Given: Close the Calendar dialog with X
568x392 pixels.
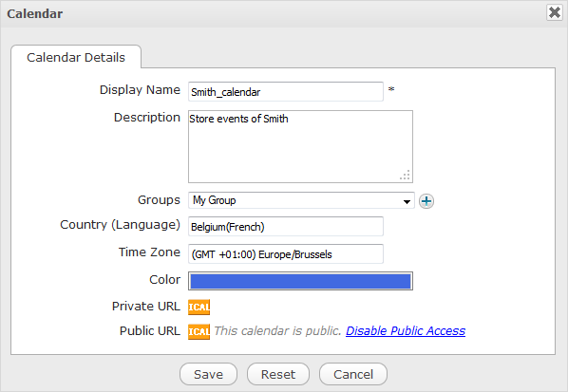Looking at the screenshot, I should coord(555,12).
